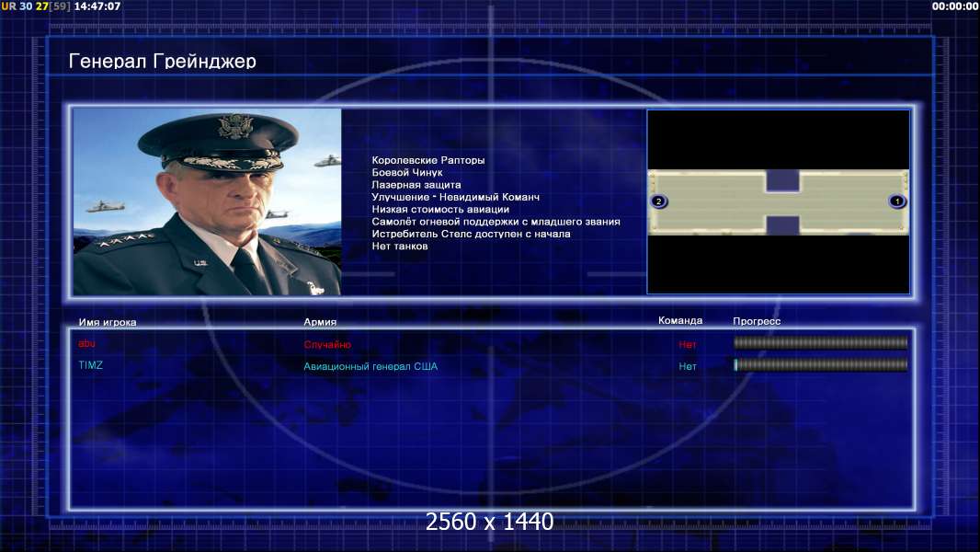
Task: Click 'Авиационный генерал США' army entry
Action: (x=370, y=366)
